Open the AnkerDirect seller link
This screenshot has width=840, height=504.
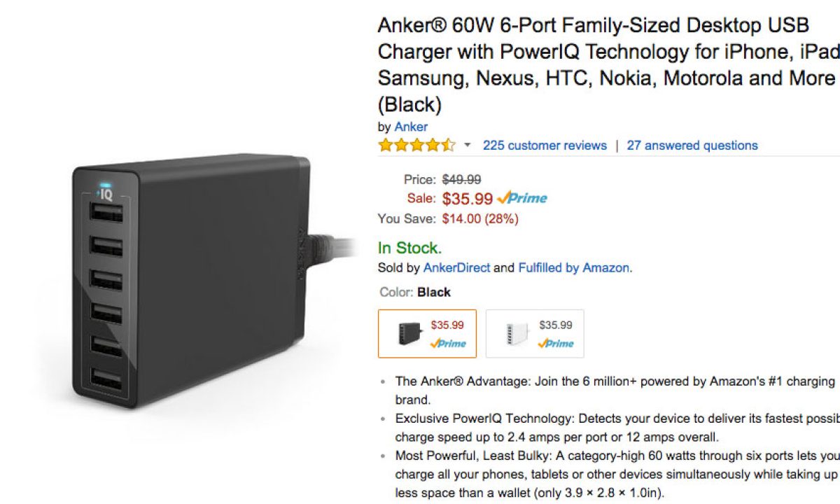tap(457, 267)
